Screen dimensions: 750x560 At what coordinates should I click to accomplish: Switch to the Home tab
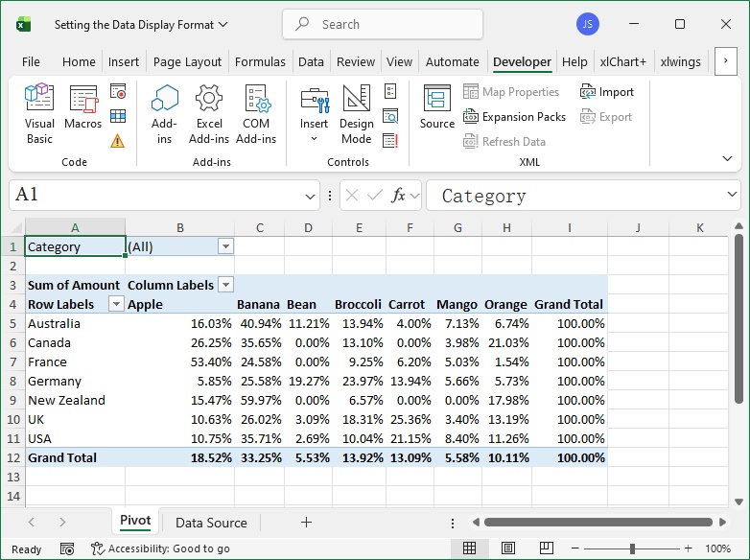(x=79, y=61)
